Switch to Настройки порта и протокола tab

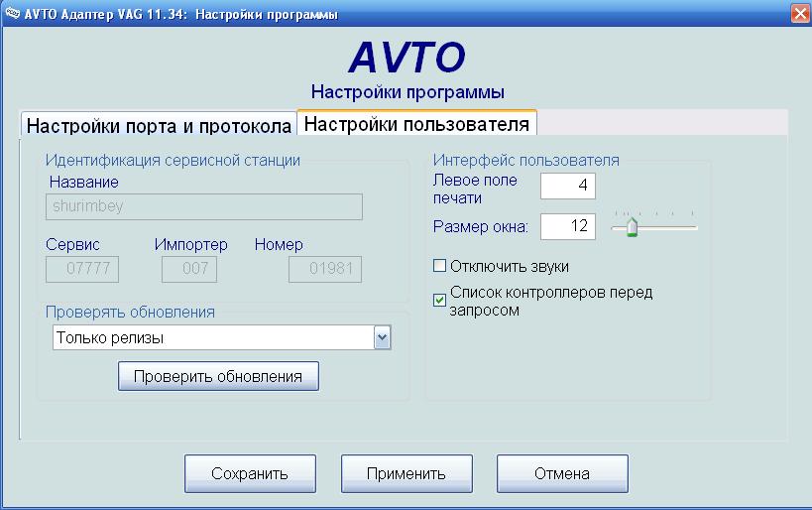pyautogui.click(x=159, y=126)
